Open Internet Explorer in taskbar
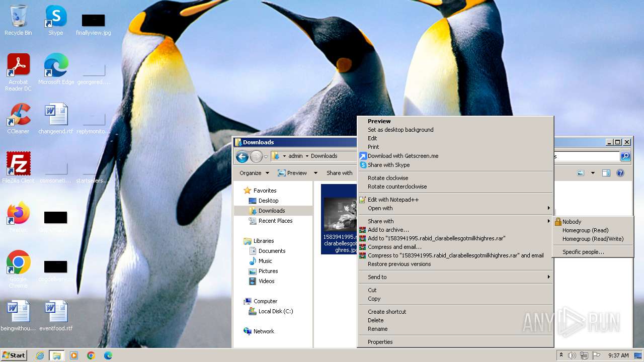This screenshot has width=644, height=362. click(x=40, y=355)
